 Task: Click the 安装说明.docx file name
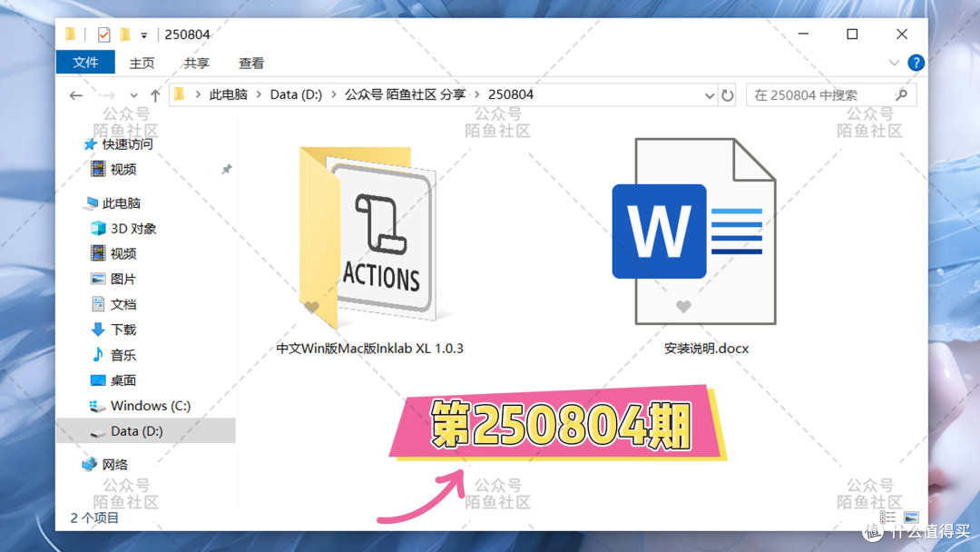pyautogui.click(x=706, y=349)
